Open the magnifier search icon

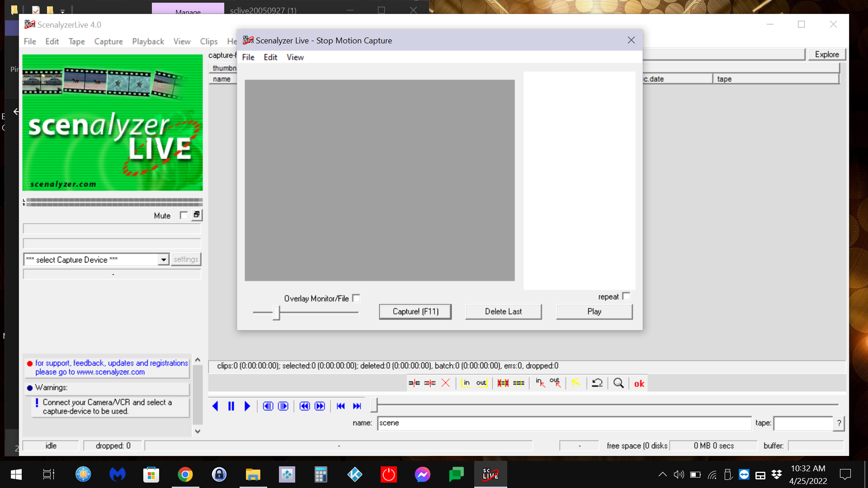point(618,383)
